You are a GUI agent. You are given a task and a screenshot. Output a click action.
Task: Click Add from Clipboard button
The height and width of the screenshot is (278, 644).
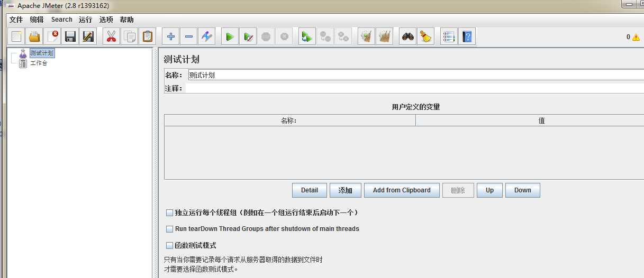pyautogui.click(x=402, y=190)
